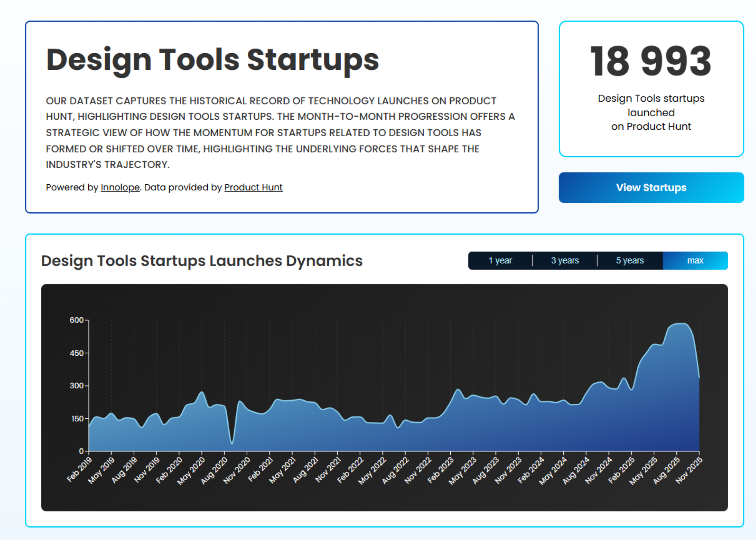Switch to the 3 years range
This screenshot has height=540, width=756.
565,261
